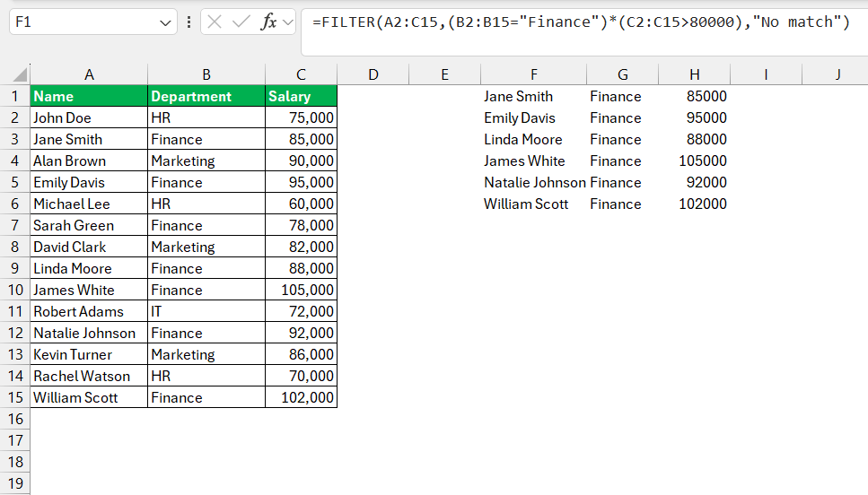Screen dimensions: 868x495
Task: Select salary cell 82,000
Action: [x=301, y=247]
